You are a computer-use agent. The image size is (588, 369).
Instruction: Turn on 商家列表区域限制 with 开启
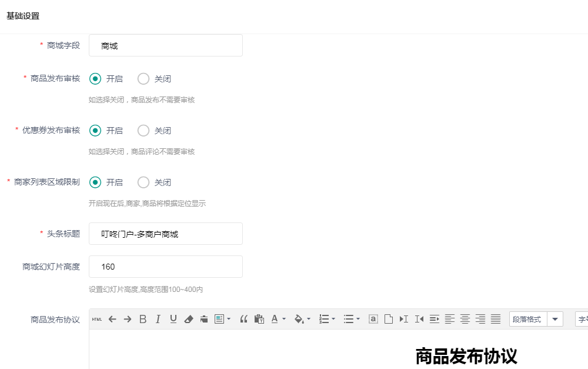(95, 182)
